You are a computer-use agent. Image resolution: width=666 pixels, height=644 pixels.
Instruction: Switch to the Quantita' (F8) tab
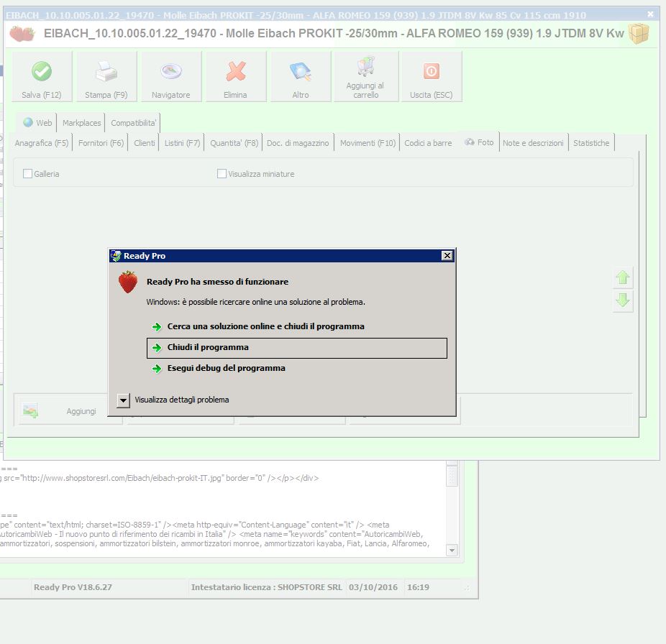(x=234, y=143)
